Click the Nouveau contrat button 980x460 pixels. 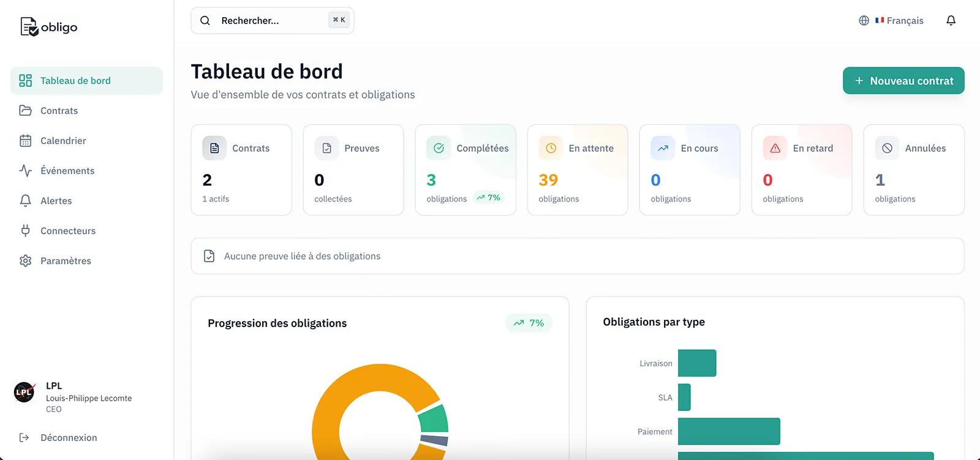[x=903, y=81]
